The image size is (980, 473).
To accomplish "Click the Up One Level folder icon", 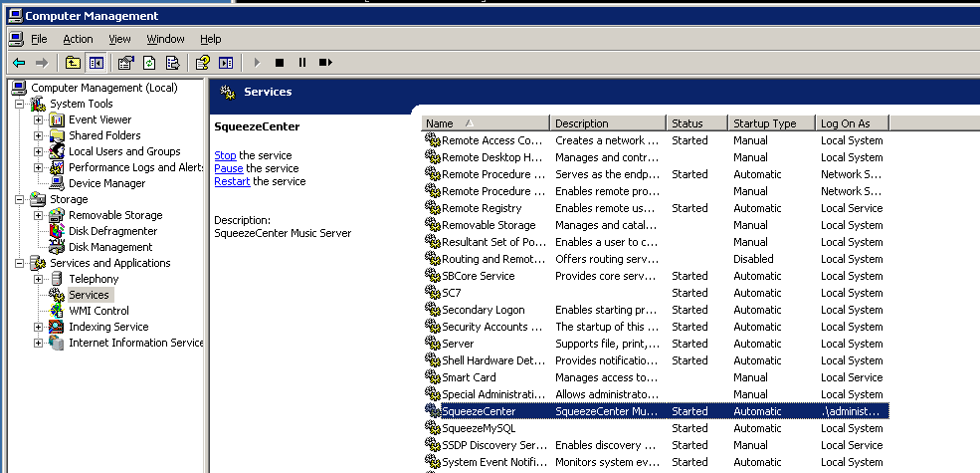I will pos(74,63).
